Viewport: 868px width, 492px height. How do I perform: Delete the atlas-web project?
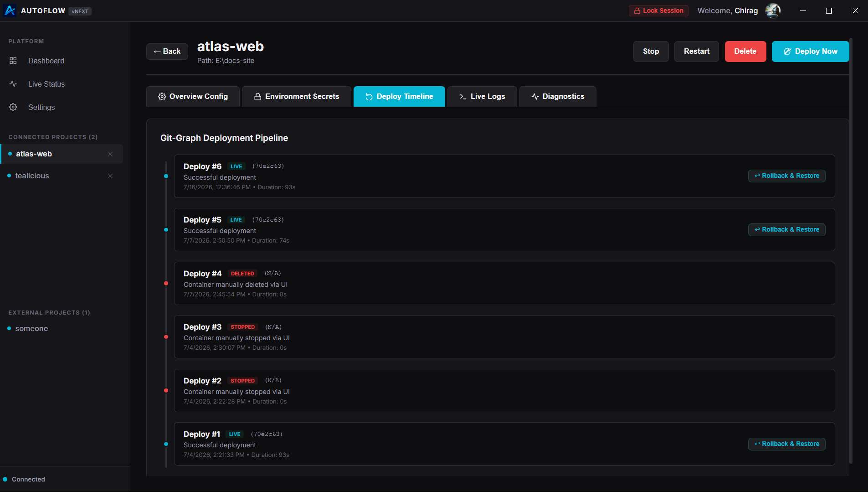[745, 52]
